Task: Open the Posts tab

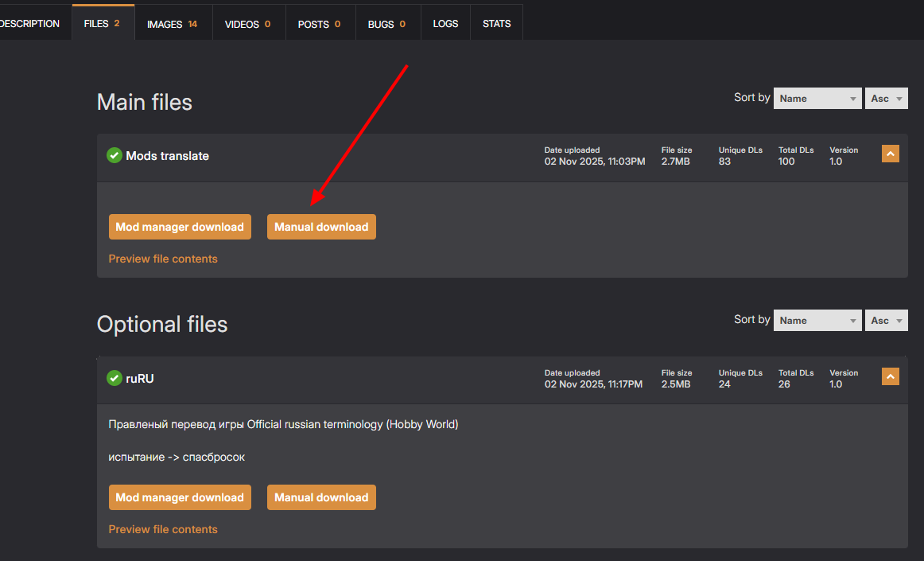Action: coord(320,24)
